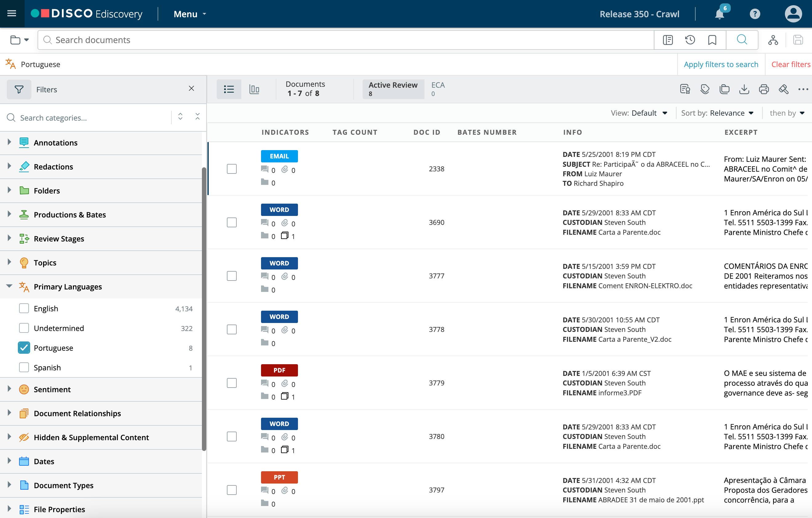Viewport: 812px width, 518px height.
Task: Select checkbox for document 3690
Action: click(232, 222)
